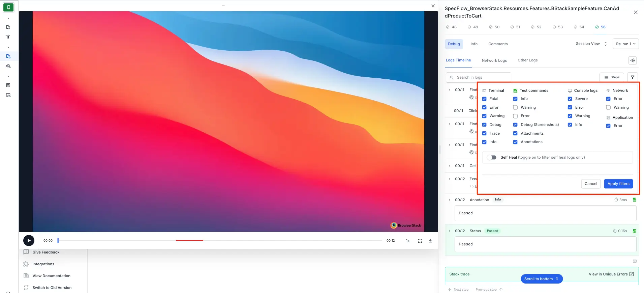Screen dimensions: 644x293
Task: Click the speaker icon beside Other Logs
Action: [632, 60]
